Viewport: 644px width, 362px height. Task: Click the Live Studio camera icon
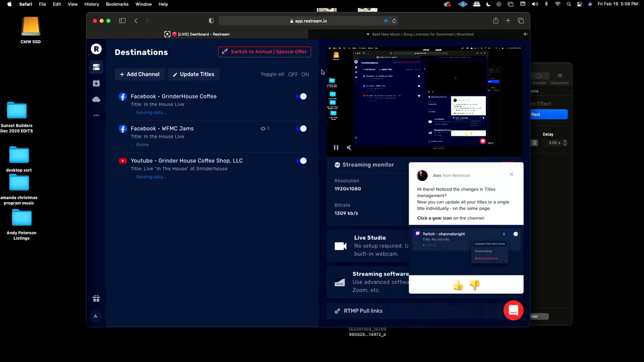point(341,246)
